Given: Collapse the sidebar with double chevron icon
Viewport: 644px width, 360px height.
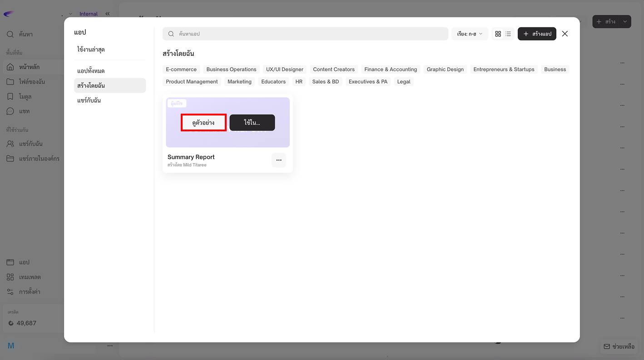Looking at the screenshot, I should coord(108,14).
